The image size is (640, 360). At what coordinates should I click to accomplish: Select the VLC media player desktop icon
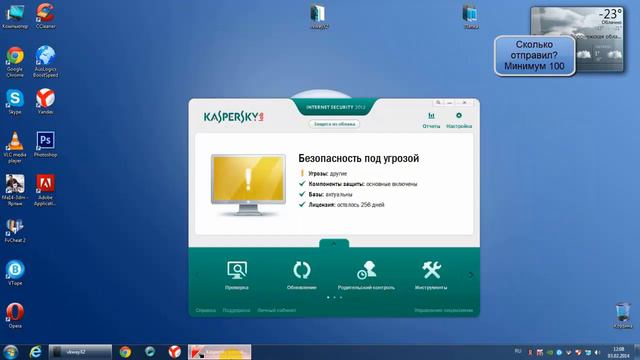click(15, 147)
